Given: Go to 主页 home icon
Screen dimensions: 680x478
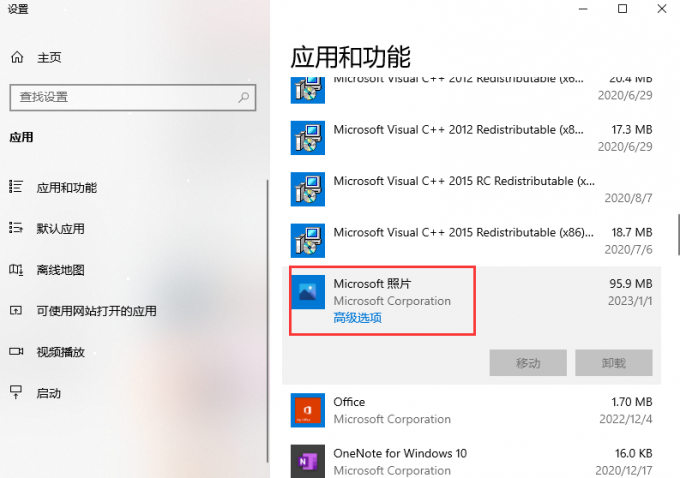Looking at the screenshot, I should pyautogui.click(x=17, y=57).
